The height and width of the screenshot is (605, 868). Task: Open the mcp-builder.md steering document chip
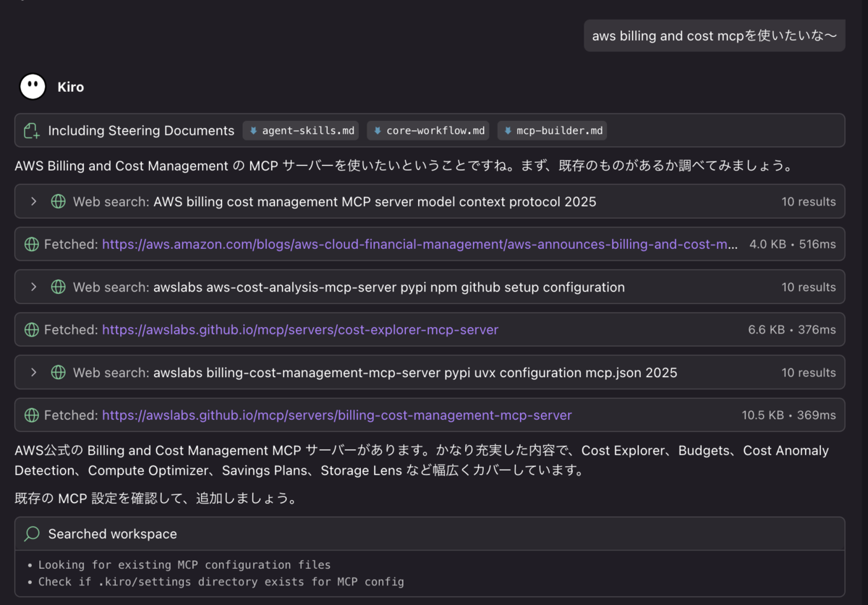tap(552, 131)
